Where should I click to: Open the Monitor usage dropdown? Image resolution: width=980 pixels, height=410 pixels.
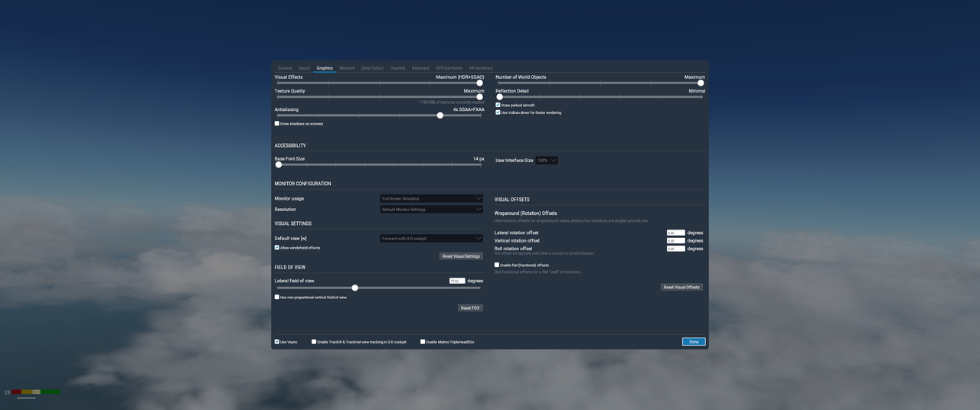coord(432,199)
